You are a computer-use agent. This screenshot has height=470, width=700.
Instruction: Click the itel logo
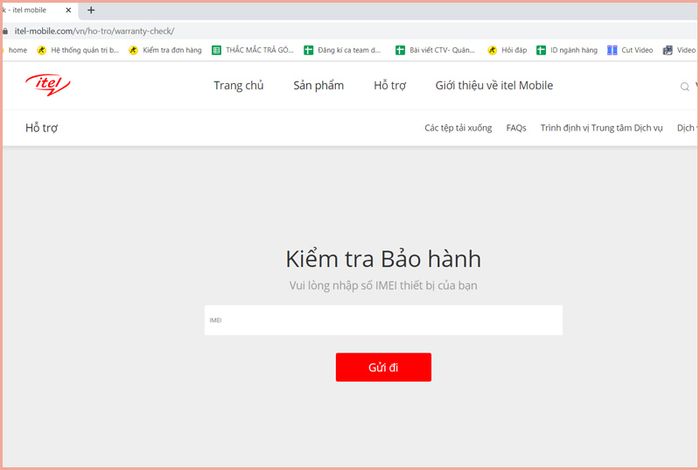click(x=48, y=84)
